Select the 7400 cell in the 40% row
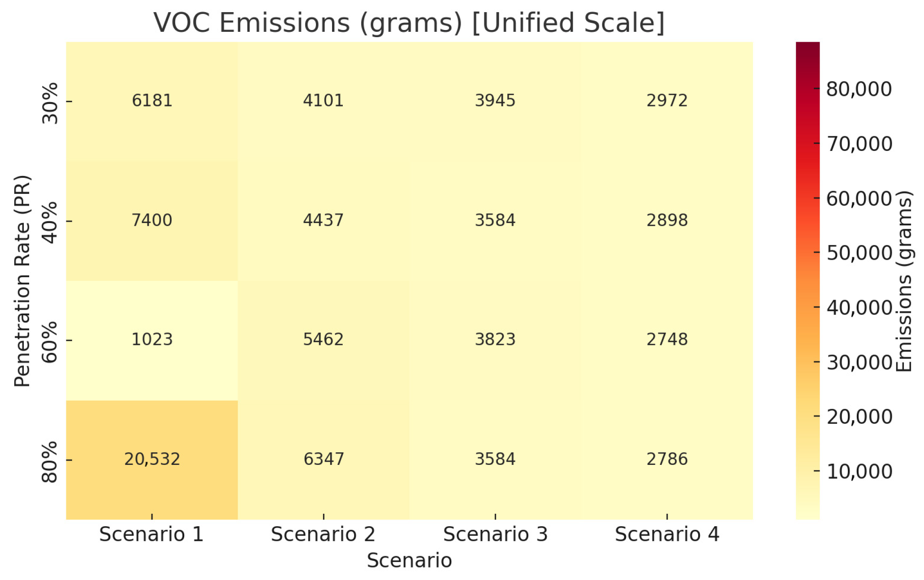 [152, 220]
